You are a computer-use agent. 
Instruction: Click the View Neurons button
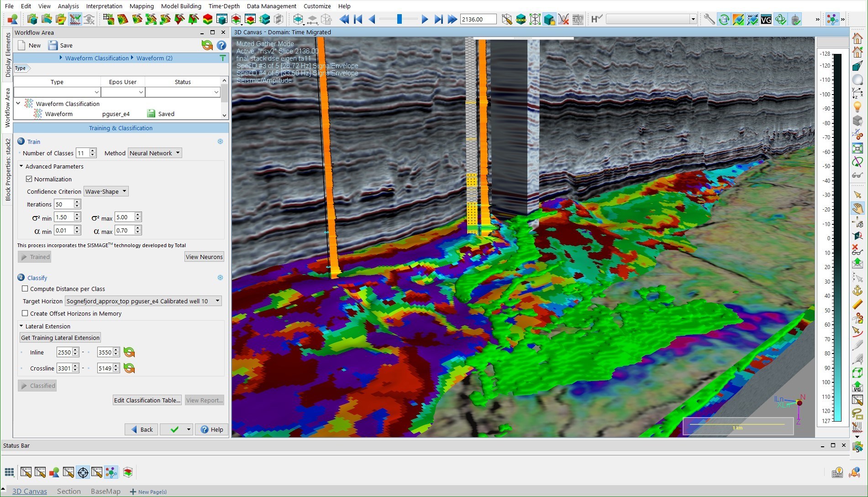coord(204,257)
